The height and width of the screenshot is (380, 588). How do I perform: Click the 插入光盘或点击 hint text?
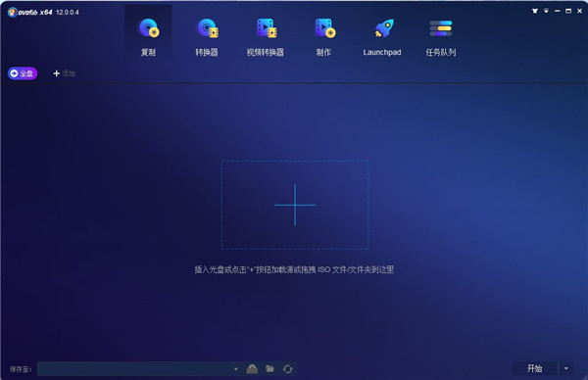pyautogui.click(x=294, y=269)
